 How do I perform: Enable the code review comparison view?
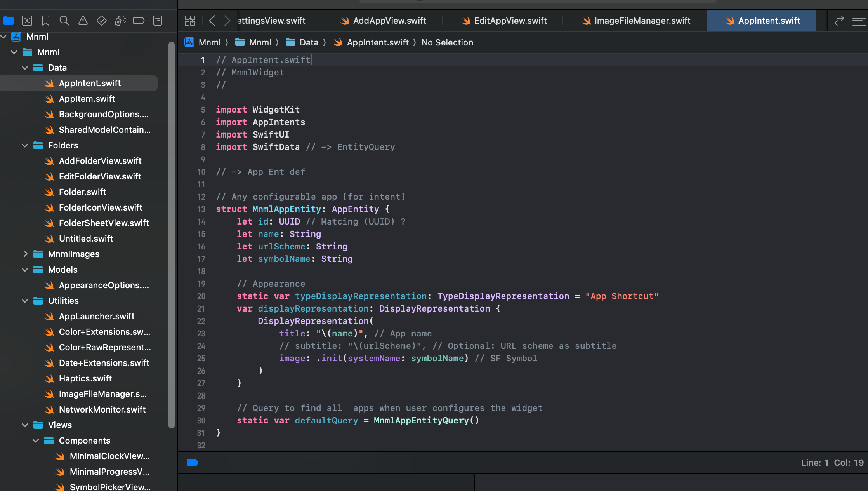tap(839, 21)
